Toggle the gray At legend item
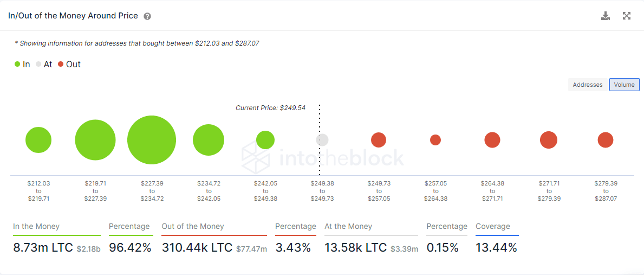The height and width of the screenshot is (275, 644). [44, 64]
